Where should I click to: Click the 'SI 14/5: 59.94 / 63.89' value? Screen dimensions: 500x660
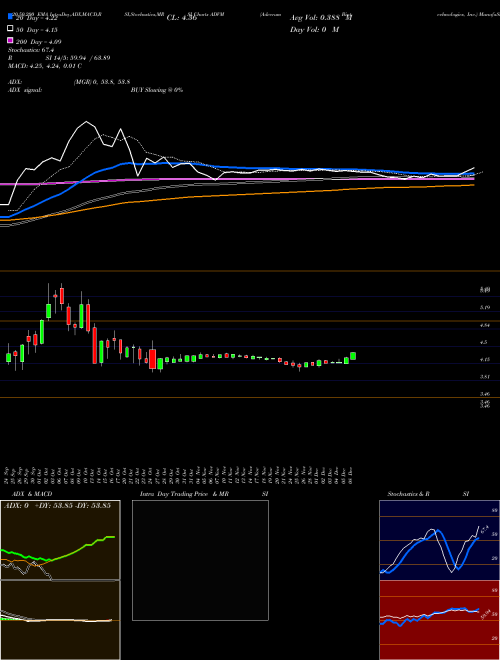[x=78, y=58]
